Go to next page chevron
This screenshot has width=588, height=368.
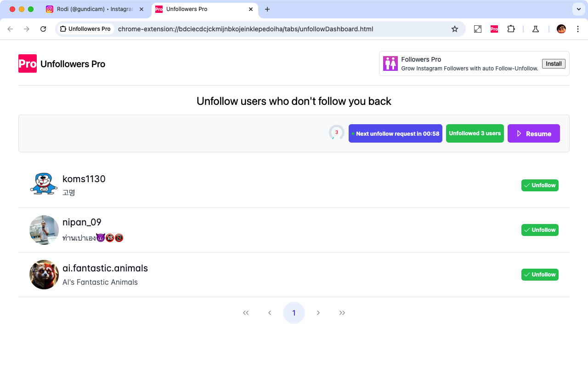pos(318,313)
